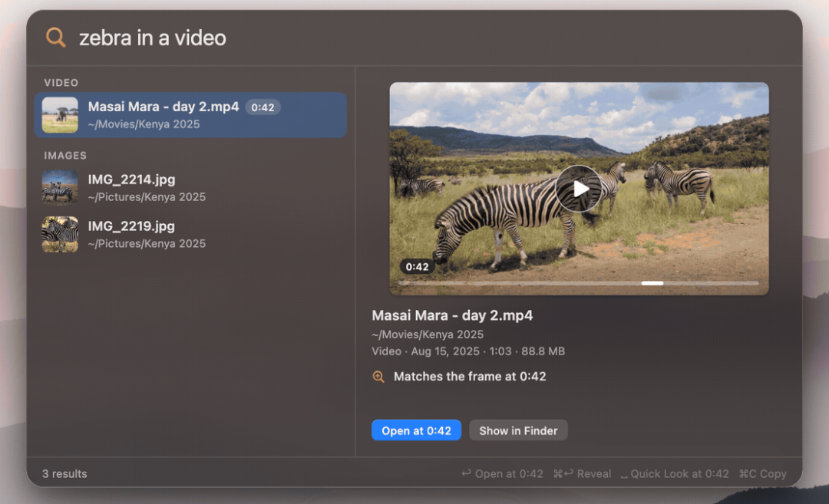The height and width of the screenshot is (504, 829).
Task: Click the video scrubber highlighted segment
Action: (x=652, y=283)
